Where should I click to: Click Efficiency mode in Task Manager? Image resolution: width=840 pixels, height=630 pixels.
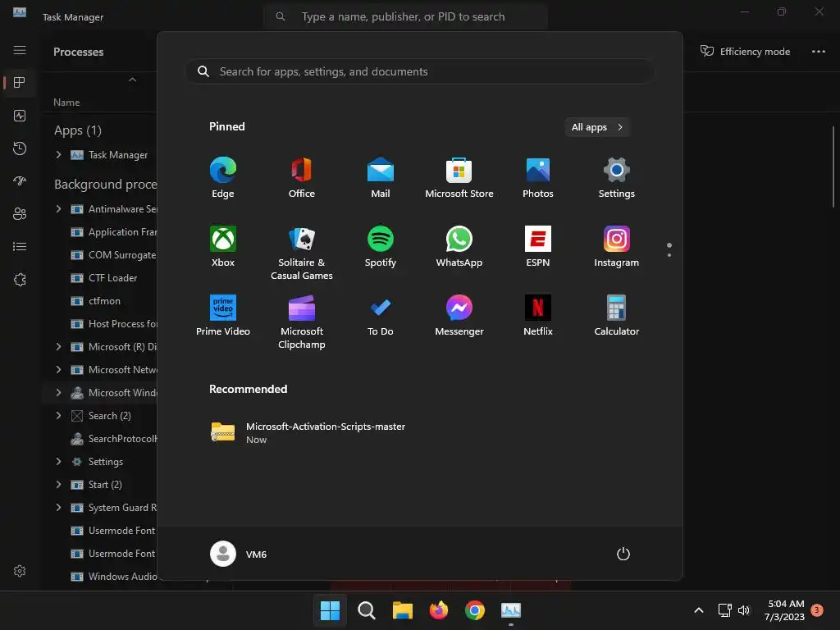745,52
